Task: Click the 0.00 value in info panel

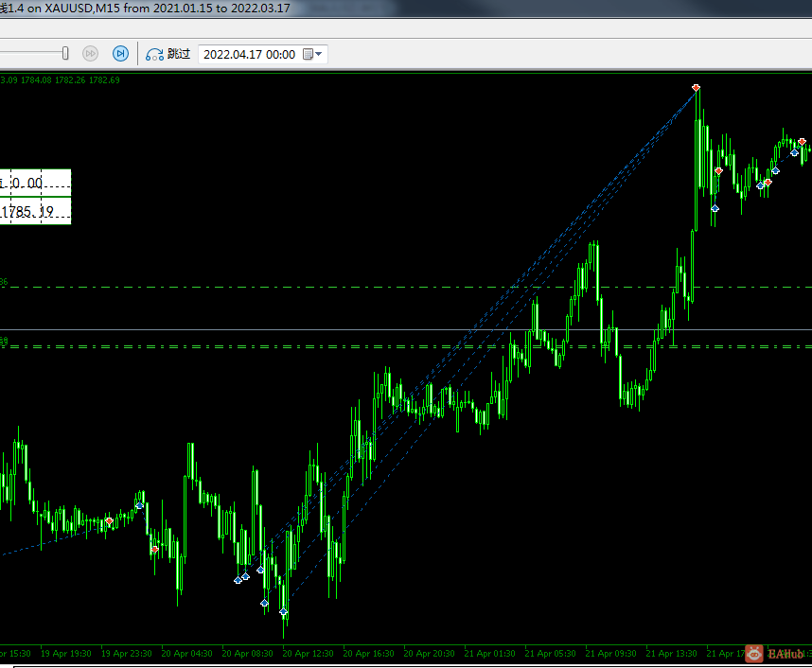Action: click(x=26, y=184)
